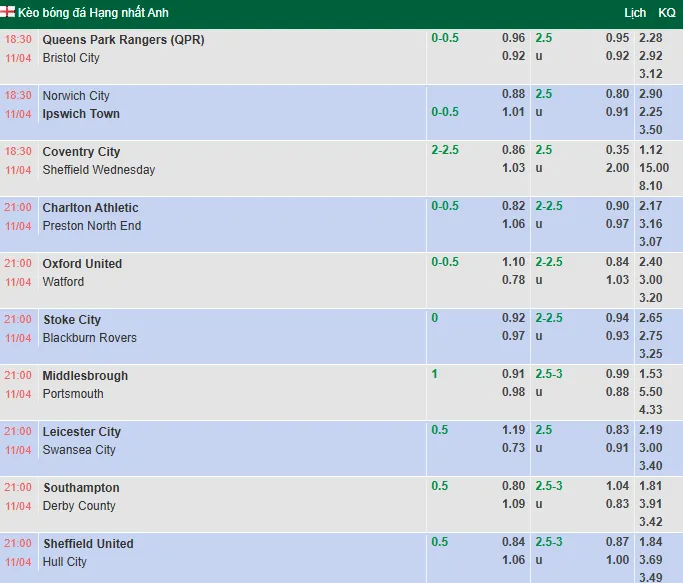Image resolution: width=683 pixels, height=583 pixels.
Task: Click the England flag icon in header
Action: point(9,13)
